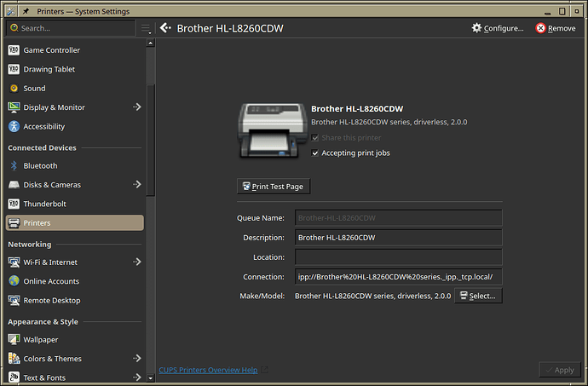Focus the Search settings field
The image size is (588, 386).
(x=71, y=28)
